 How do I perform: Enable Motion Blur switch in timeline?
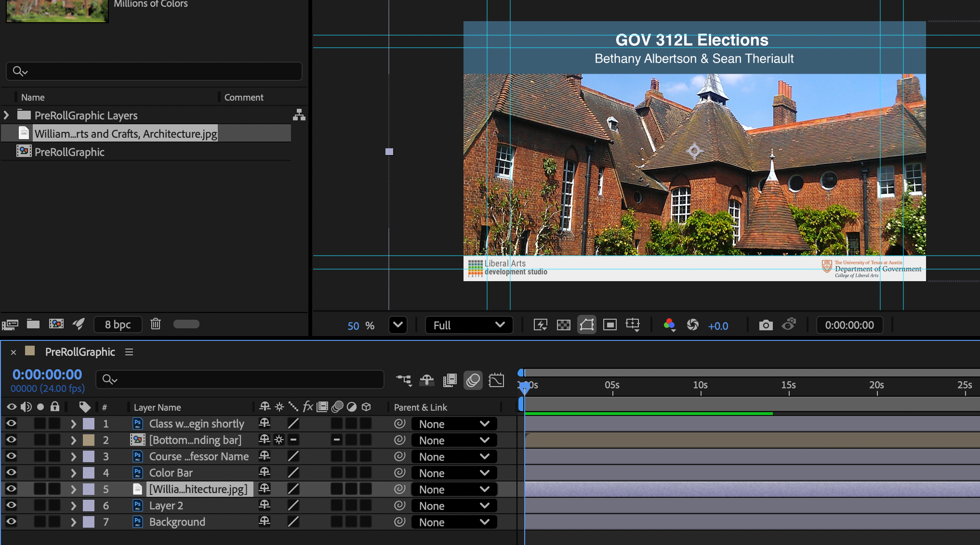[473, 380]
